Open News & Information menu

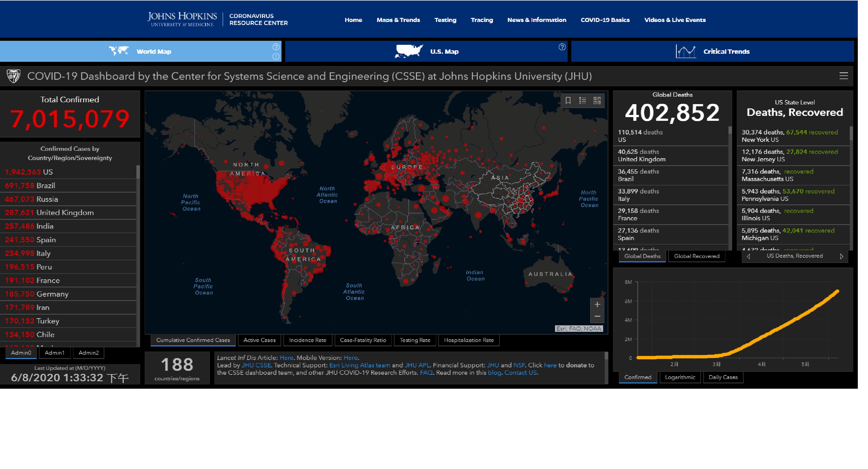(537, 20)
